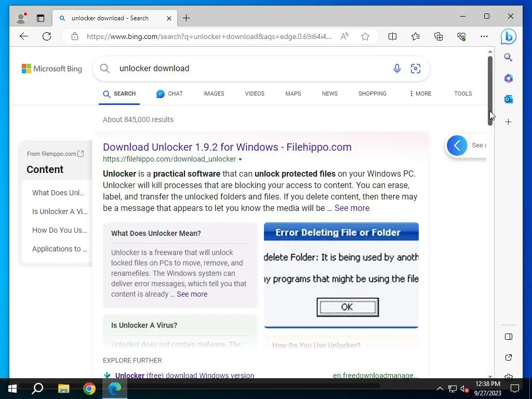
Task: Expand the blue See more arrow button
Action: [x=457, y=145]
